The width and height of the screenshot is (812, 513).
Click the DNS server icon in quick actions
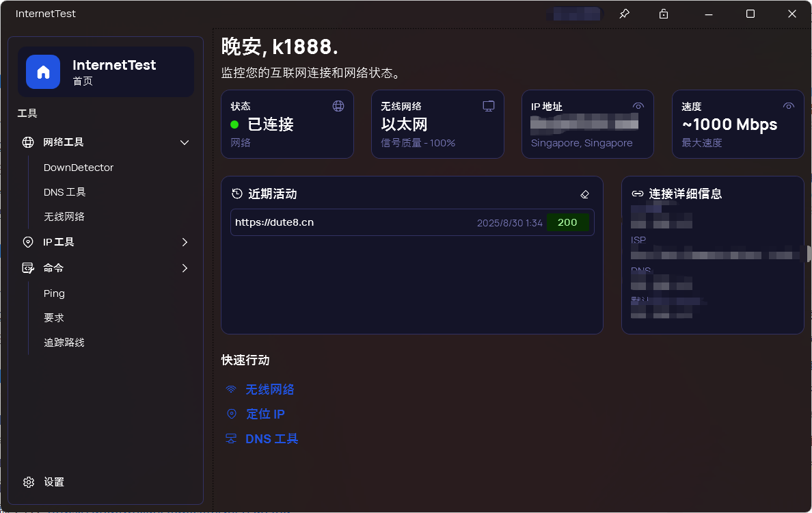click(x=231, y=439)
